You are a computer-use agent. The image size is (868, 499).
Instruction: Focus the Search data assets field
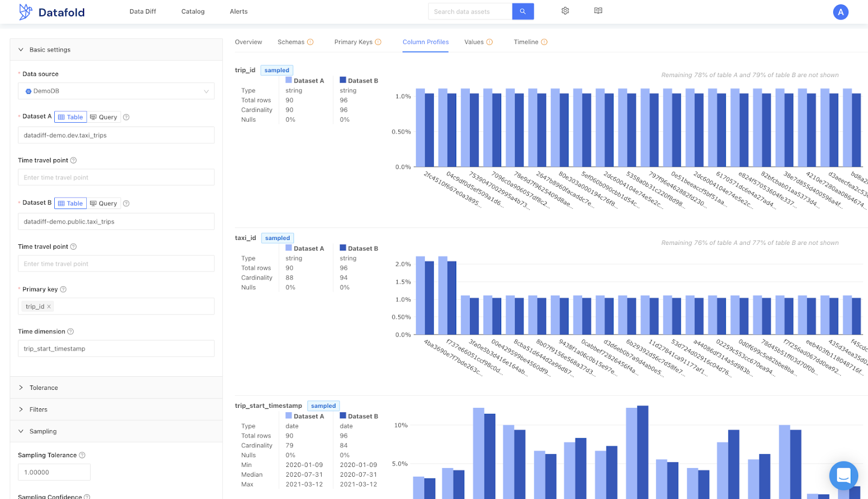[470, 11]
